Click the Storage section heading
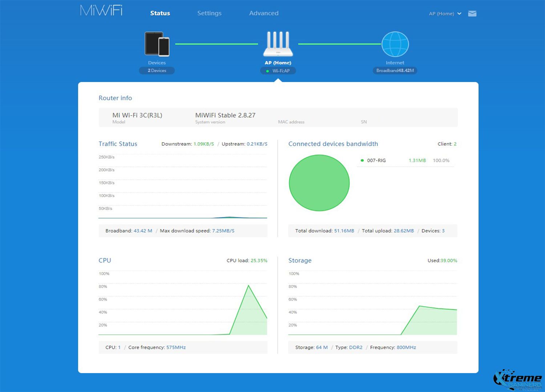The height and width of the screenshot is (392, 545). [300, 260]
